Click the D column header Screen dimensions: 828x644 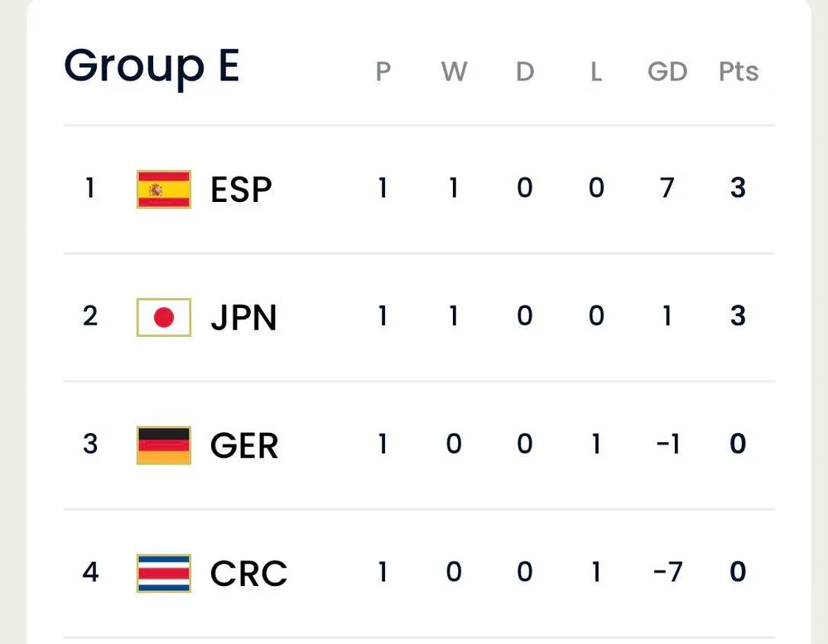click(525, 72)
